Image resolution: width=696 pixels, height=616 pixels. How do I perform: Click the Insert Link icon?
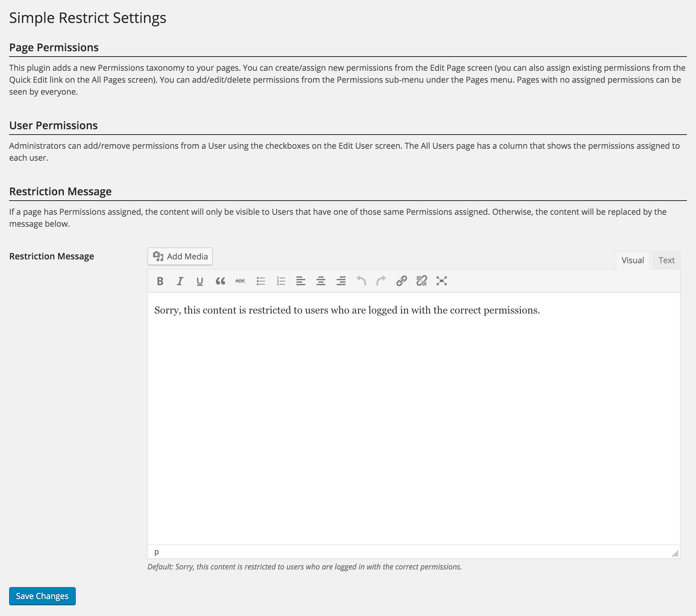(401, 280)
